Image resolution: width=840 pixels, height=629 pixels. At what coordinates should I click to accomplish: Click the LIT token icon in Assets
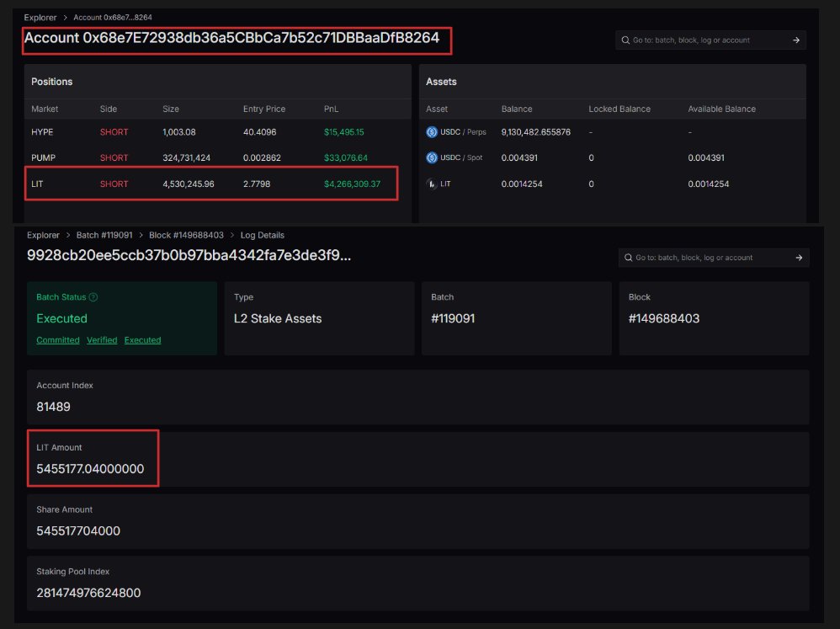[432, 184]
